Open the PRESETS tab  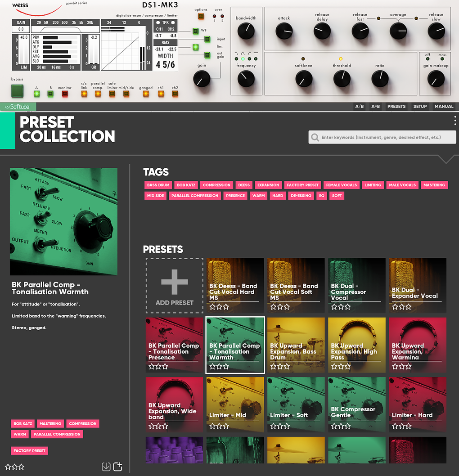(396, 107)
